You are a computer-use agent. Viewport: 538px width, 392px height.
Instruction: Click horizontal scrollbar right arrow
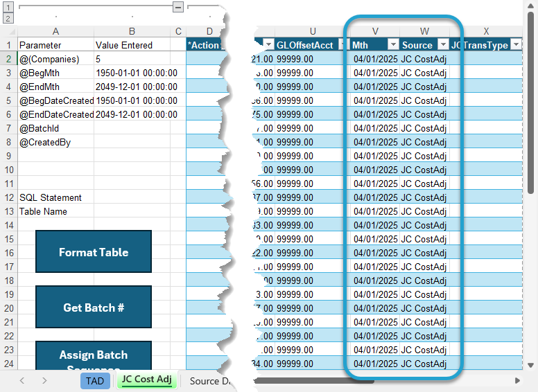517,381
